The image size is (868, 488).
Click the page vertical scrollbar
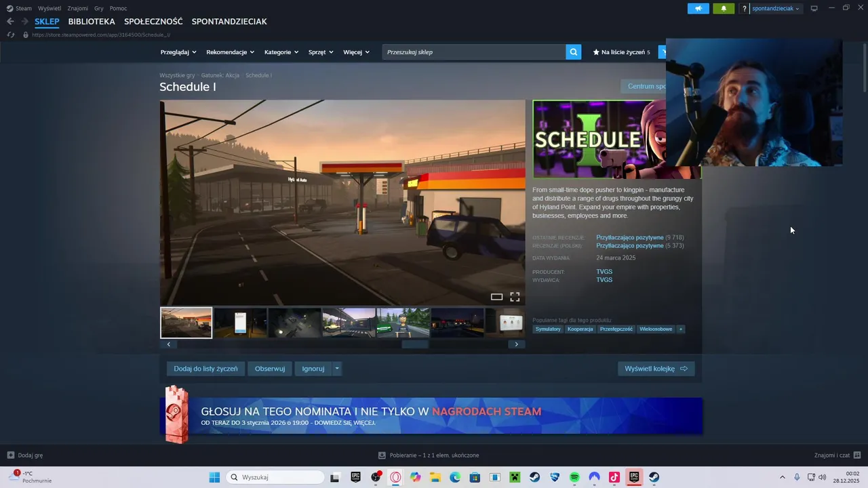coord(864,68)
